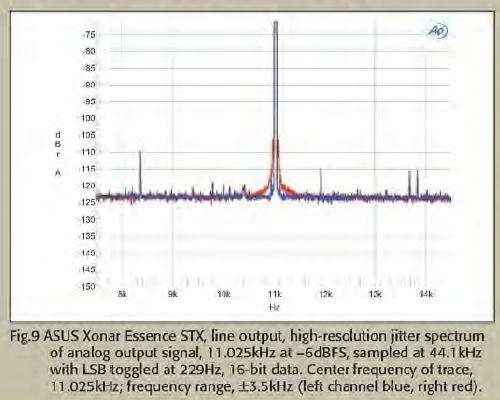Click the twin spikes near 13.8kHz
Viewport: 500px width, 400px height.
coord(413,183)
